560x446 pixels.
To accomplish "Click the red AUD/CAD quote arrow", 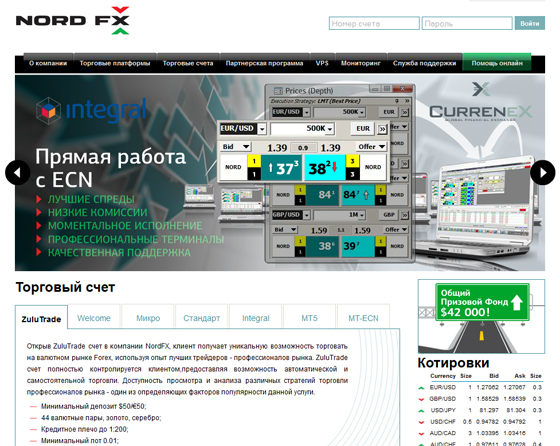I will [x=421, y=433].
